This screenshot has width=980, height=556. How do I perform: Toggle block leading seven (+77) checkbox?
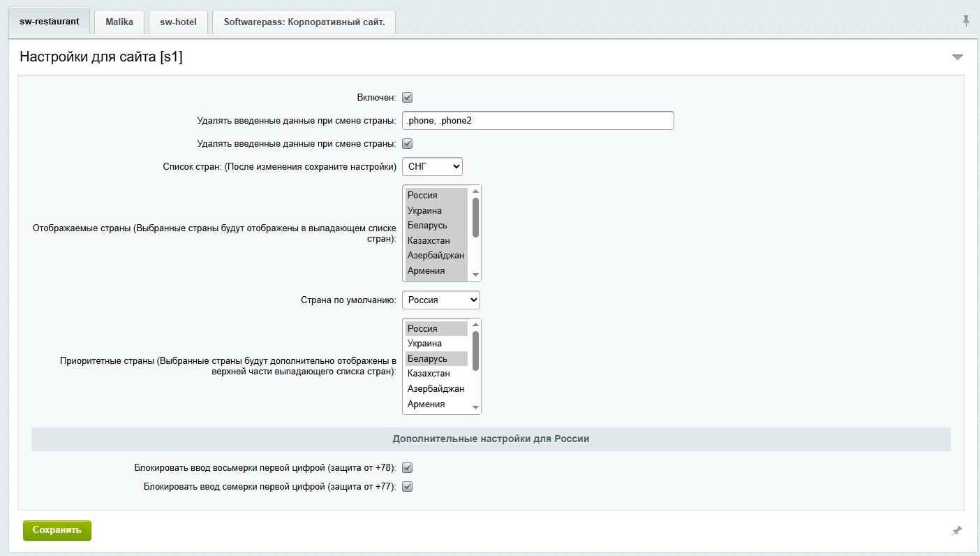(408, 487)
